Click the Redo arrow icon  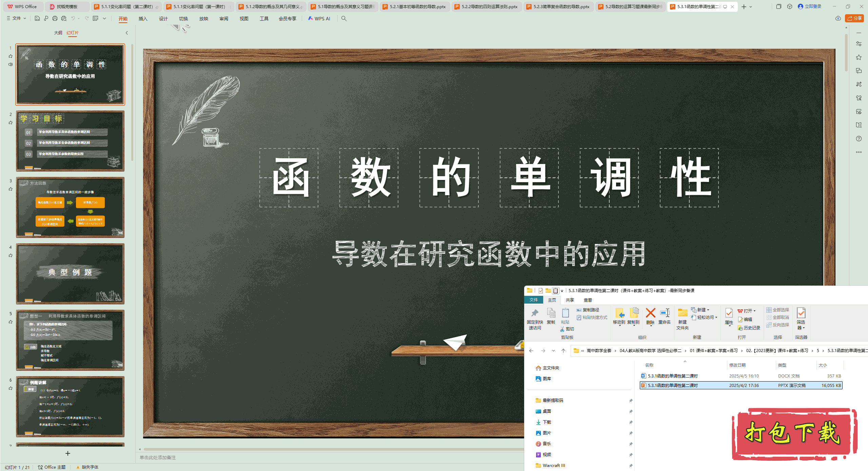coord(87,18)
